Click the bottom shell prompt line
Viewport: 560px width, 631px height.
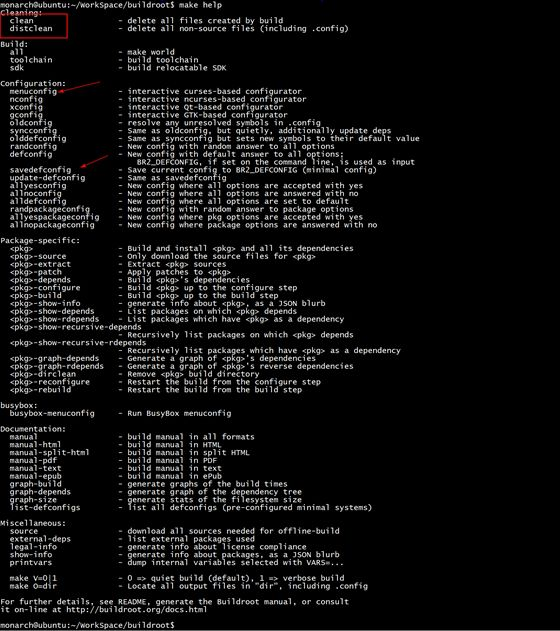tap(87, 625)
